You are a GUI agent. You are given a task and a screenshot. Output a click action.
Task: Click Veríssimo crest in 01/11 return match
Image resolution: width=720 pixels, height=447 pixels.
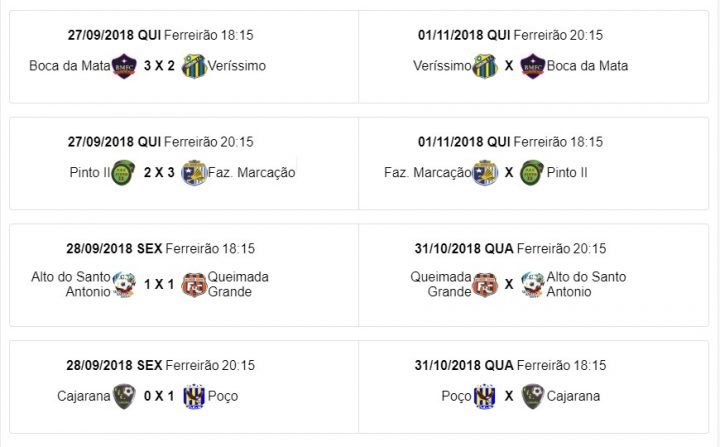pyautogui.click(x=485, y=66)
